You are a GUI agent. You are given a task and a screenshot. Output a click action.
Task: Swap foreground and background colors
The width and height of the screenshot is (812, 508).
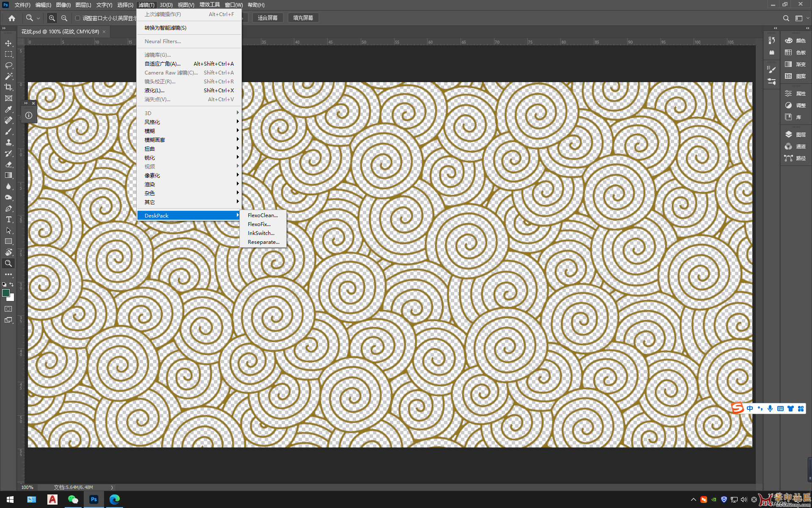point(11,284)
